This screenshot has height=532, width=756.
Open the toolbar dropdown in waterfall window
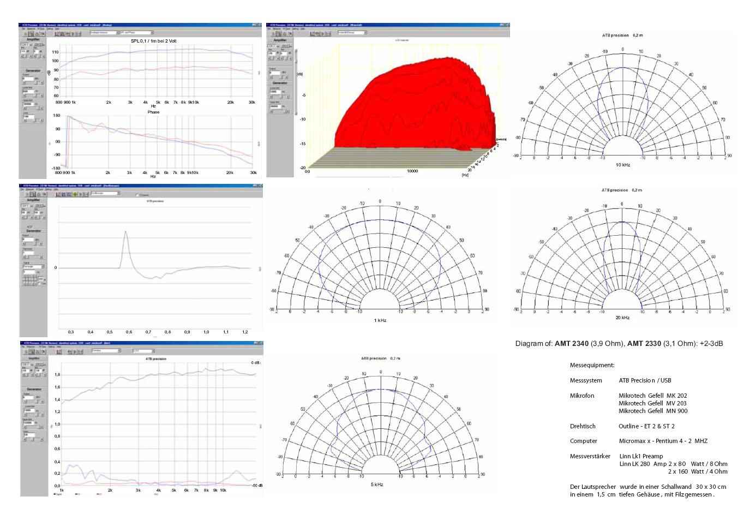pyautogui.click(x=352, y=33)
